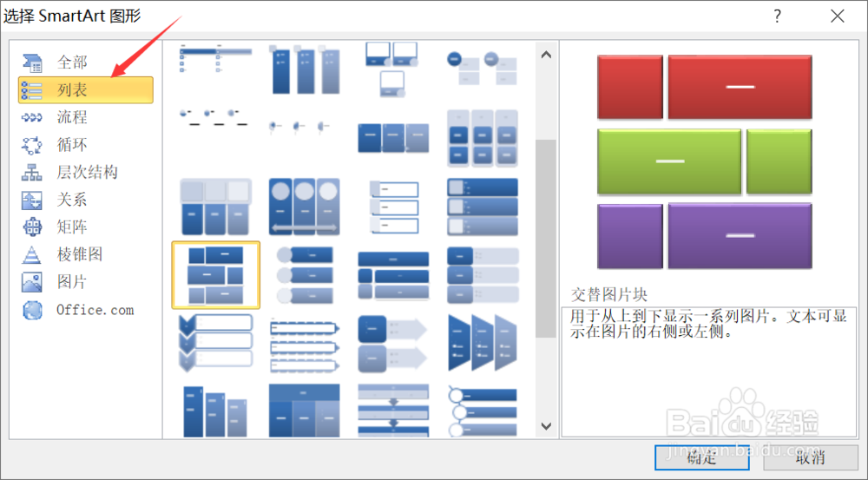The height and width of the screenshot is (480, 868).
Task: Select gray columns with two blue boxes each
Action: click(482, 138)
